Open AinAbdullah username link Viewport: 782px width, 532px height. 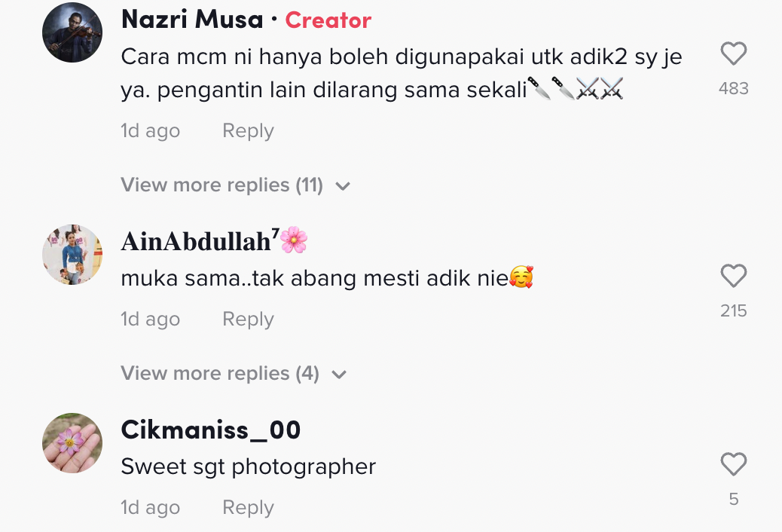click(196, 241)
